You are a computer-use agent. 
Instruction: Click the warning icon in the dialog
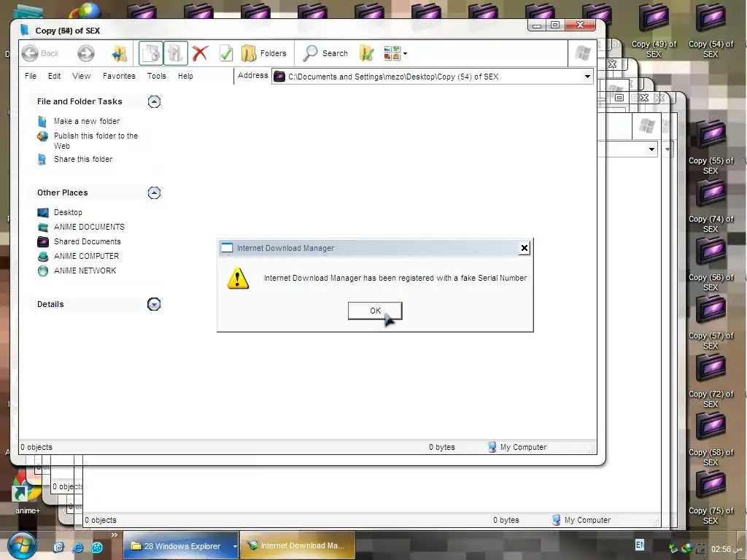[238, 278]
